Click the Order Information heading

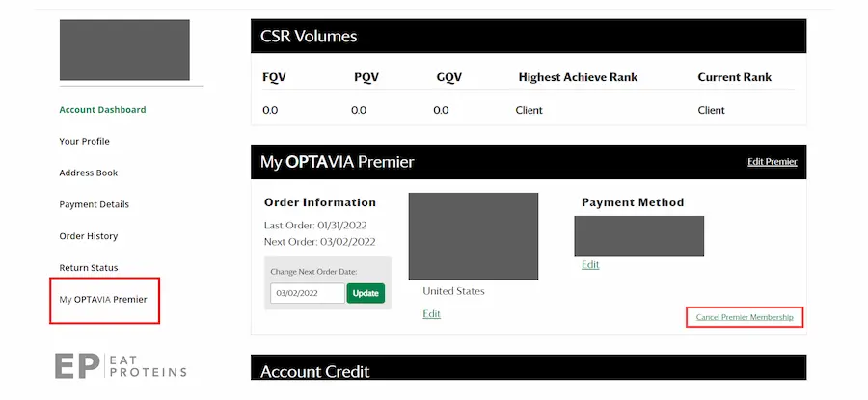click(x=320, y=202)
